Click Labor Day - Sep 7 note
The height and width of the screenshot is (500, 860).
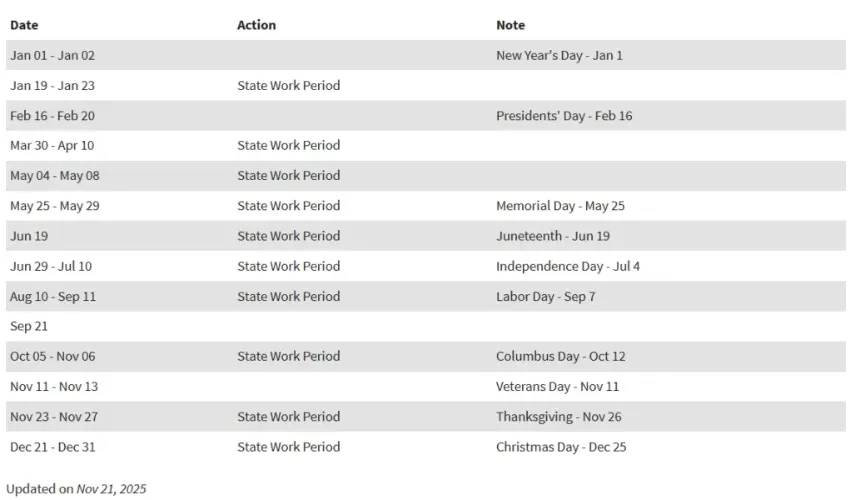pos(546,296)
